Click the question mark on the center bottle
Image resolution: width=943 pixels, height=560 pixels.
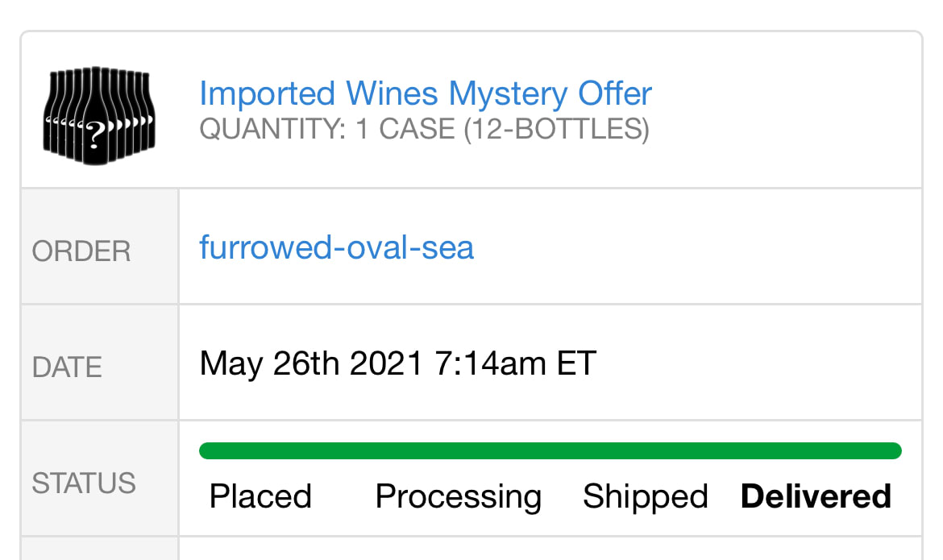coord(97,134)
